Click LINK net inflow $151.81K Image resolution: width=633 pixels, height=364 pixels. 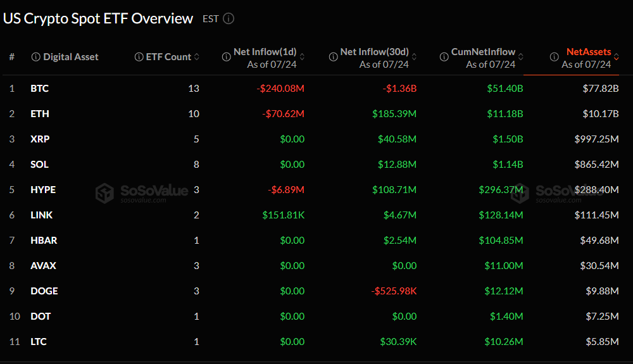click(284, 215)
